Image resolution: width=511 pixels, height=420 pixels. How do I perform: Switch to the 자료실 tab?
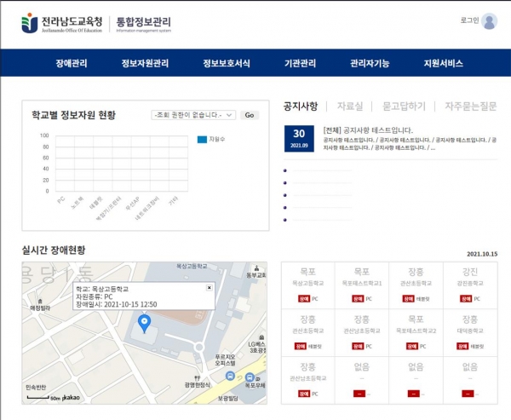click(349, 106)
